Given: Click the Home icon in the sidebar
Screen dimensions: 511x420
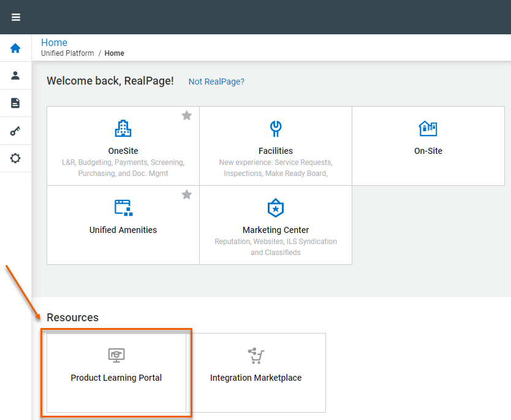Looking at the screenshot, I should click(x=15, y=48).
